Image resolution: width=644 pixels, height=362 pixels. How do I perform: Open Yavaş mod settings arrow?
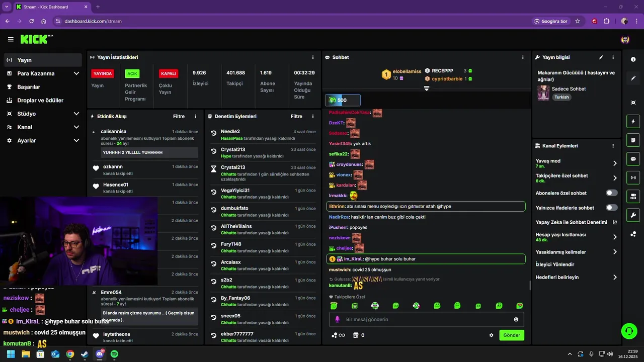[615, 163]
